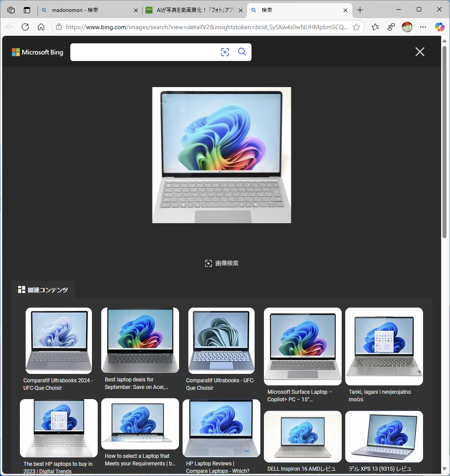Click the user profile avatar
This screenshot has width=450, height=476.
point(407,27)
